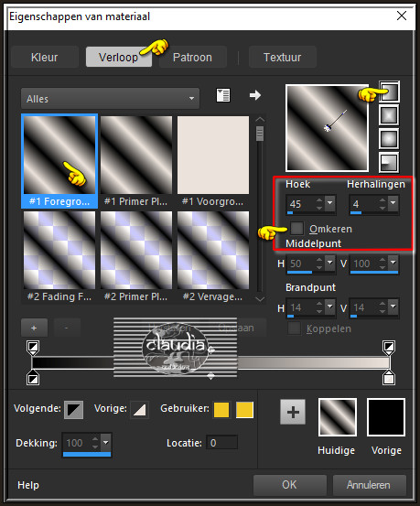
Task: Select the radial gradient style icon
Action: (x=389, y=162)
